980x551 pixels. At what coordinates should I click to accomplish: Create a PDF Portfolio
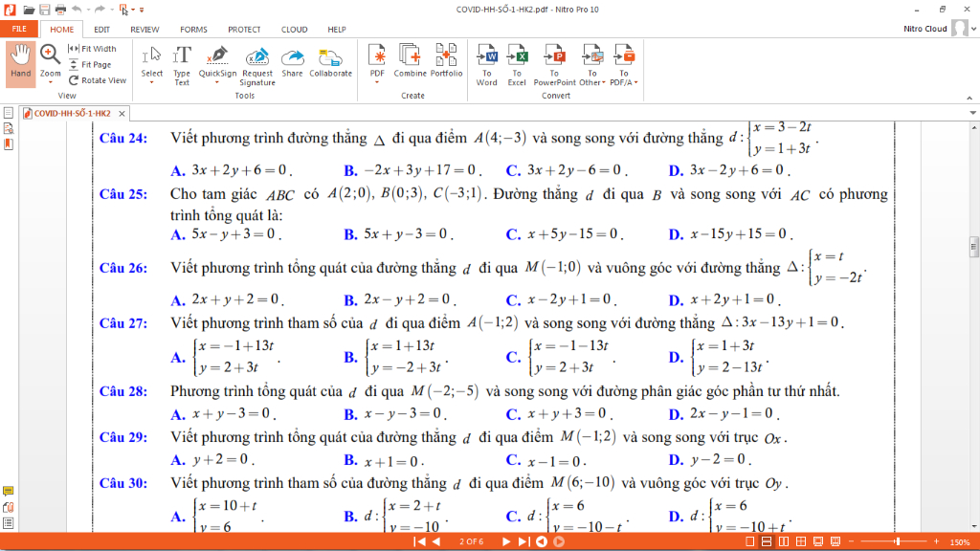pyautogui.click(x=446, y=61)
